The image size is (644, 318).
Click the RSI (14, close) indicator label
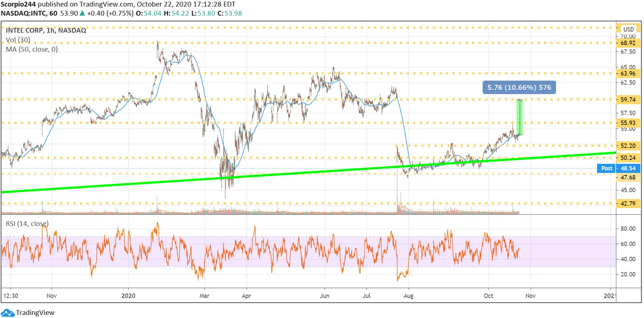27,223
